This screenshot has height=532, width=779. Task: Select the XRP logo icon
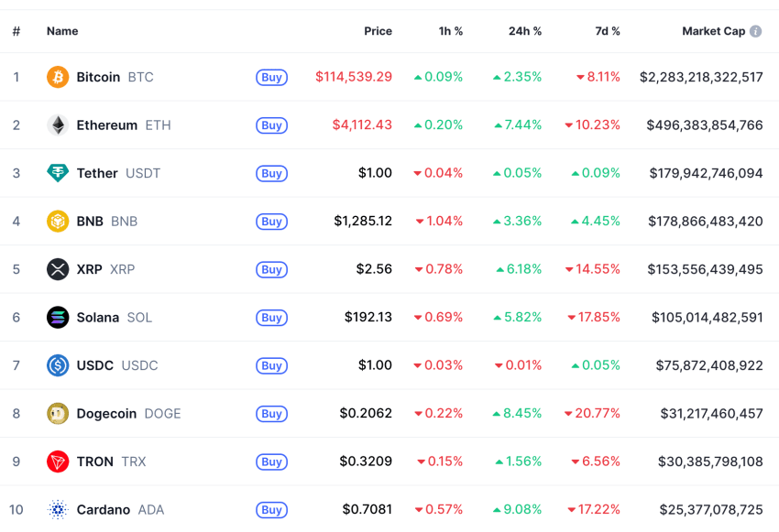click(x=58, y=269)
